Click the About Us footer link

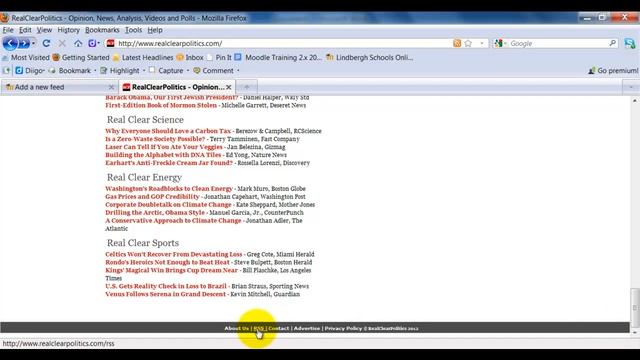[x=236, y=328]
